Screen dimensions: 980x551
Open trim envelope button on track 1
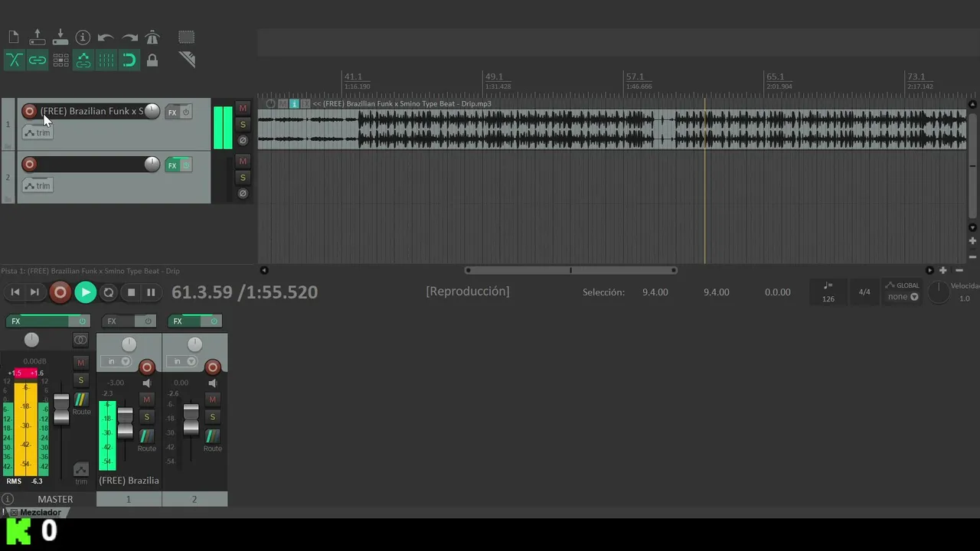click(x=38, y=132)
